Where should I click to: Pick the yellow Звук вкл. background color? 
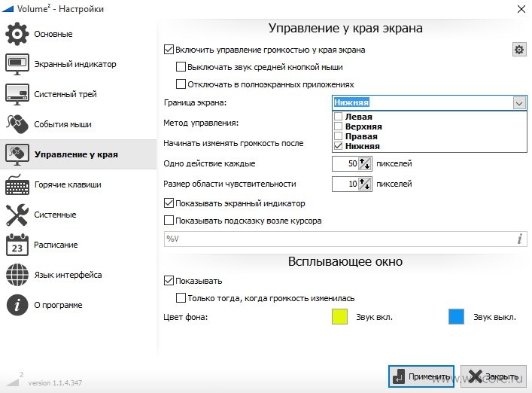339,317
